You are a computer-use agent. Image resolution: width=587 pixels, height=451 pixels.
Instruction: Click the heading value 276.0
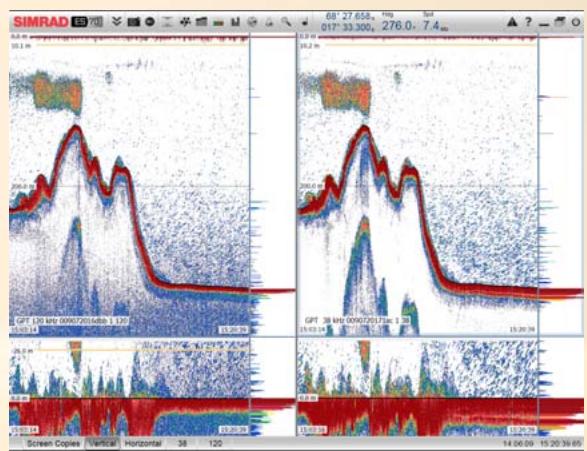[x=398, y=26]
